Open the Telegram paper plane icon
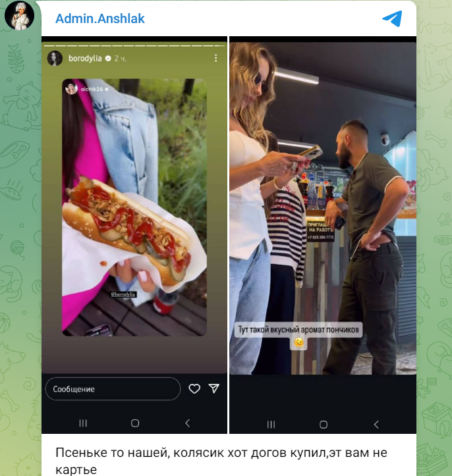 [392, 19]
